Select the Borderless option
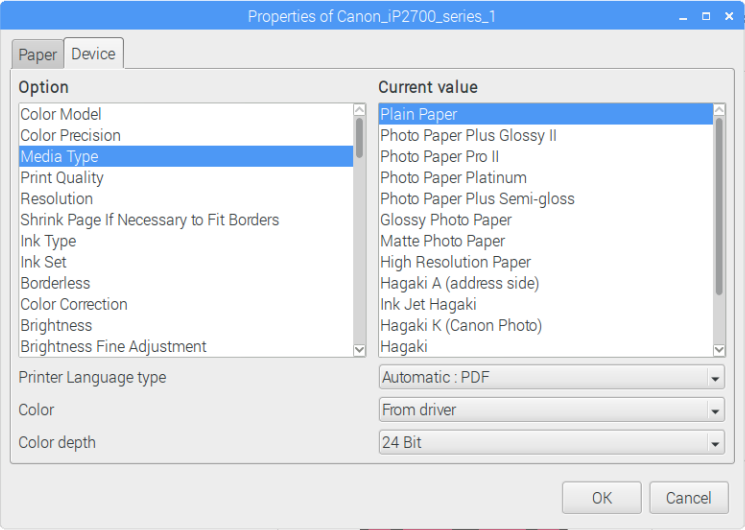745x530 pixels. (186, 283)
